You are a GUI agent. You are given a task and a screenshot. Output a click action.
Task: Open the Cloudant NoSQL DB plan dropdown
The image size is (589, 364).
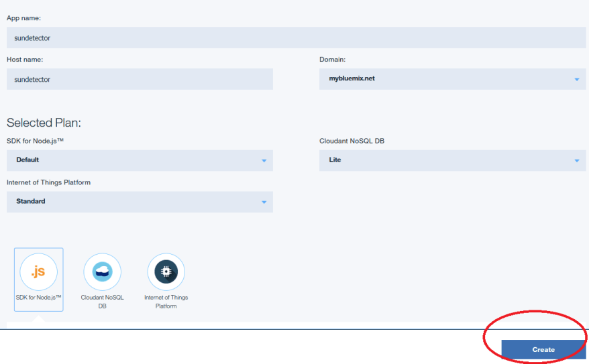coord(452,160)
